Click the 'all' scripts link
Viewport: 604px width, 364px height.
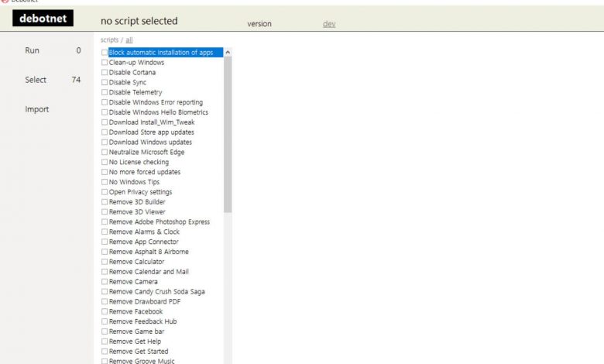[129, 40]
